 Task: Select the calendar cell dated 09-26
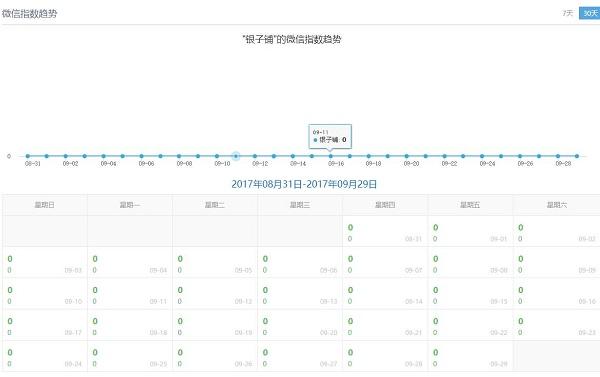click(215, 356)
